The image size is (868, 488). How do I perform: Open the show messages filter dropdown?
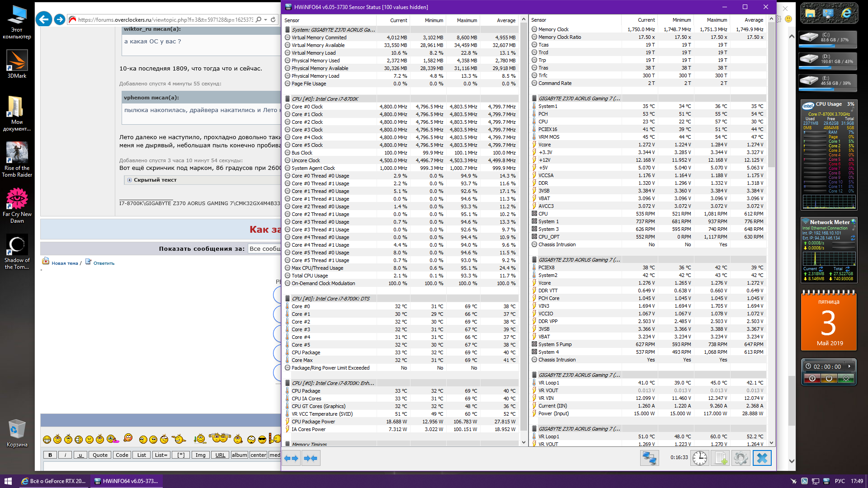(x=265, y=249)
